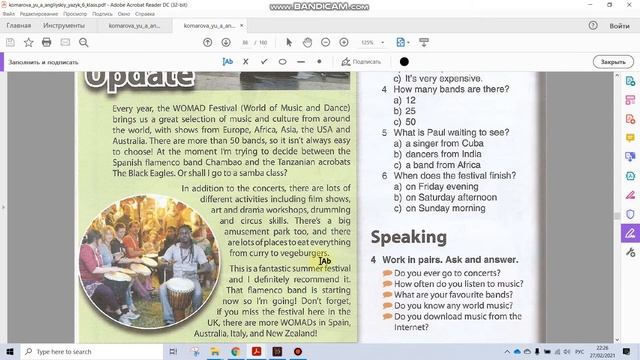Switch to the Главная tab

(x=19, y=26)
